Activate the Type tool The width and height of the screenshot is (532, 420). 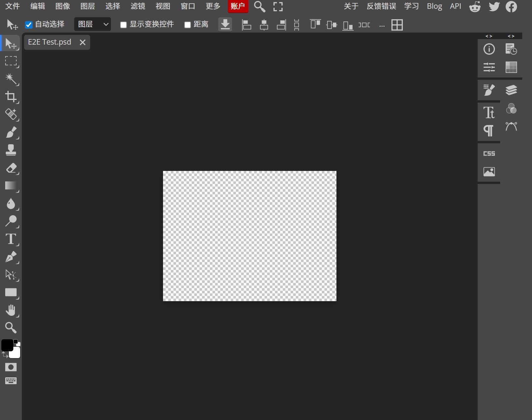[11, 239]
